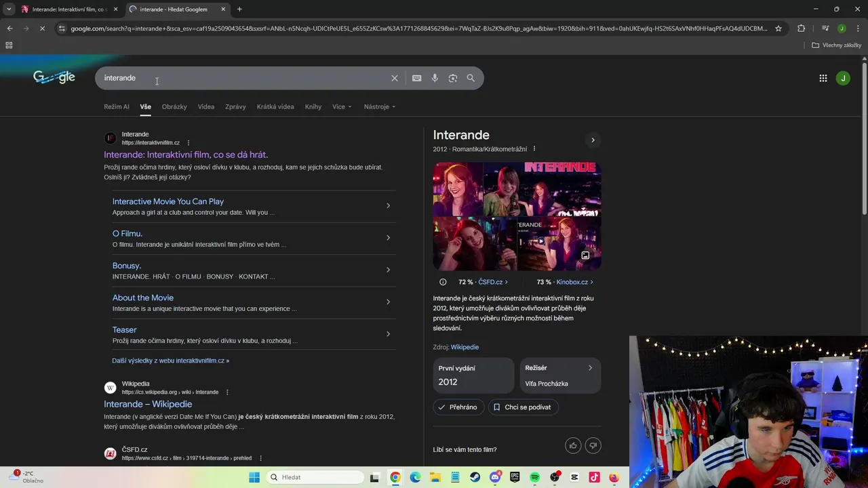Viewport: 868px width, 488px height.
Task: Open the Všechny záložky bookmarks folder
Action: point(837,45)
